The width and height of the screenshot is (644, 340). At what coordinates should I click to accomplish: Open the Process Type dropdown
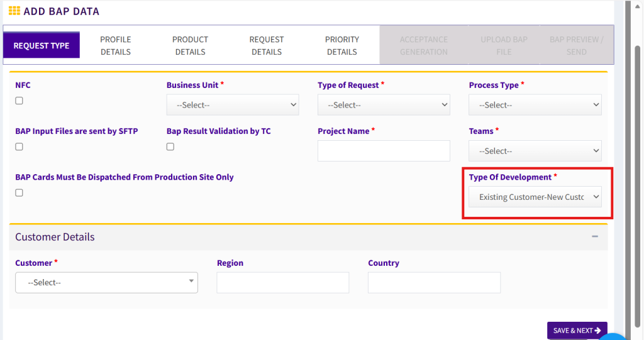tap(535, 105)
